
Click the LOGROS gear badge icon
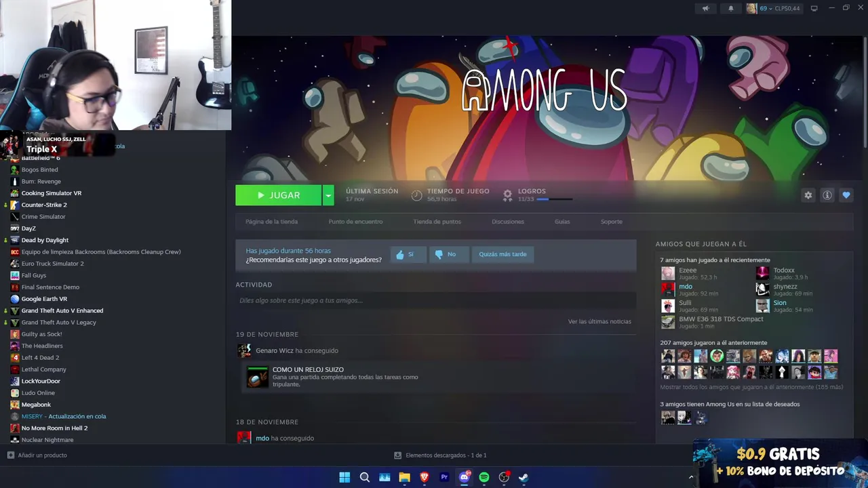pyautogui.click(x=507, y=195)
